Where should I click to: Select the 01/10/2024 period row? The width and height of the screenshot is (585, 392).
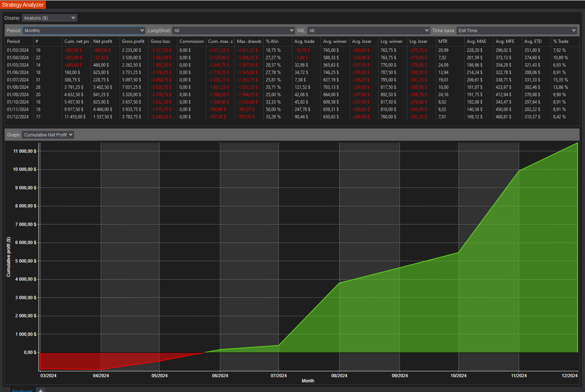pyautogui.click(x=292, y=102)
